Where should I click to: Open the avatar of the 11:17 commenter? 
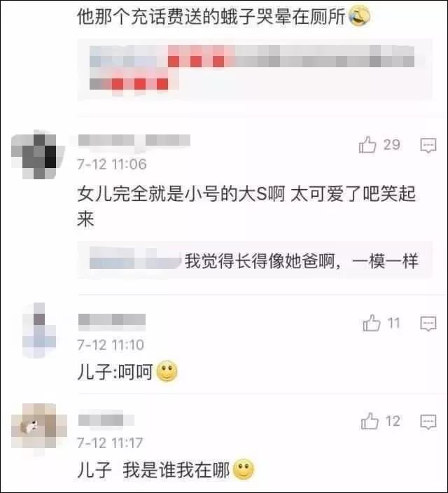tap(38, 426)
